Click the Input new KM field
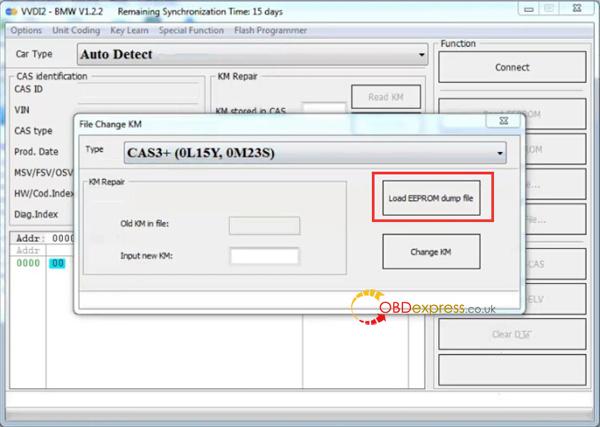Viewport: 600px width, 427px height. [264, 256]
